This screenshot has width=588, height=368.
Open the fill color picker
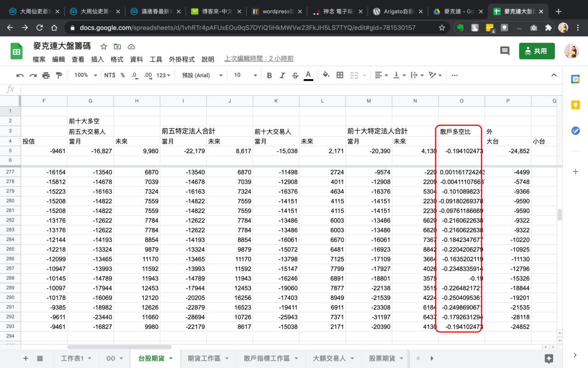click(x=326, y=75)
